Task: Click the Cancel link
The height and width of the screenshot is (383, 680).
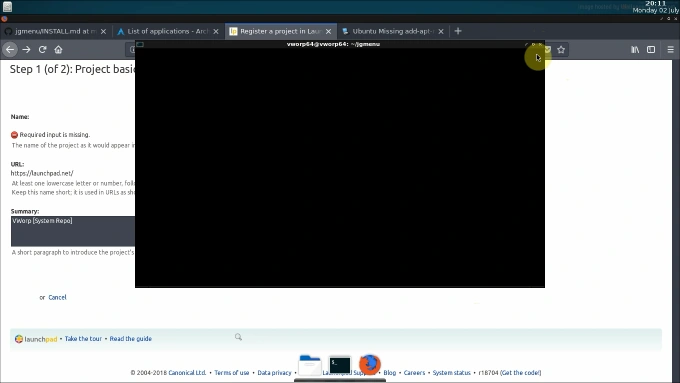Action: pyautogui.click(x=57, y=297)
